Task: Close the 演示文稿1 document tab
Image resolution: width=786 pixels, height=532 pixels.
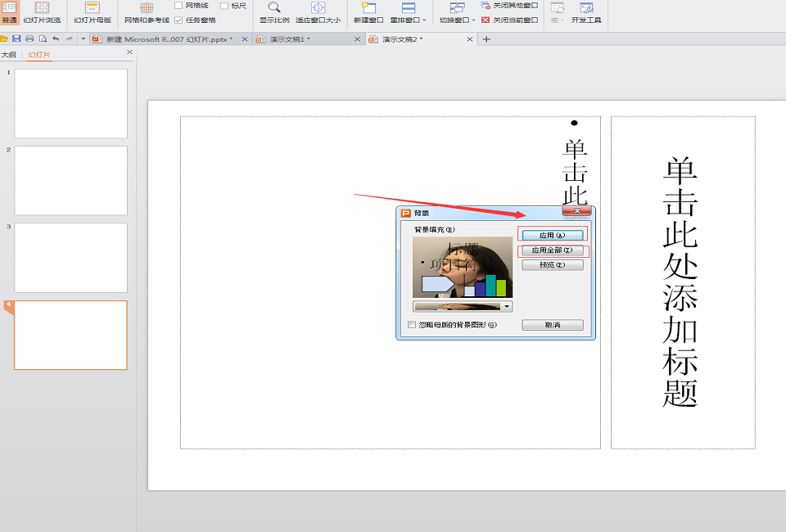Action: click(x=357, y=39)
